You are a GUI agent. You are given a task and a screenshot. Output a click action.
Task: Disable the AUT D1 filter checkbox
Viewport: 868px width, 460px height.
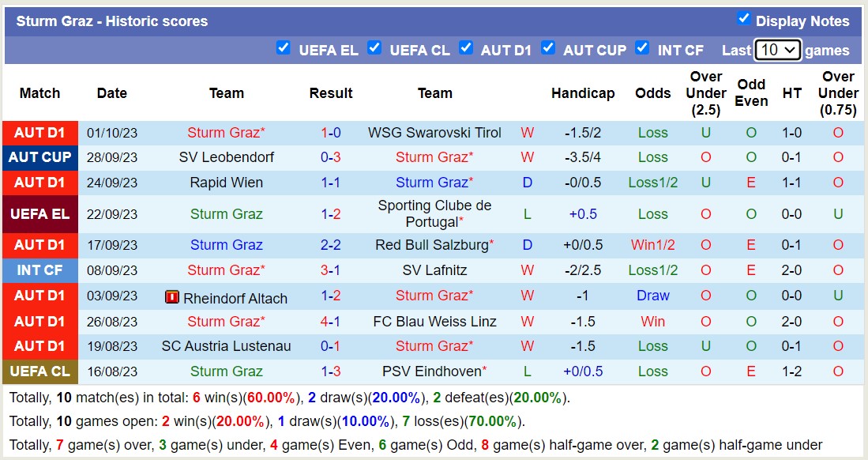pos(466,47)
